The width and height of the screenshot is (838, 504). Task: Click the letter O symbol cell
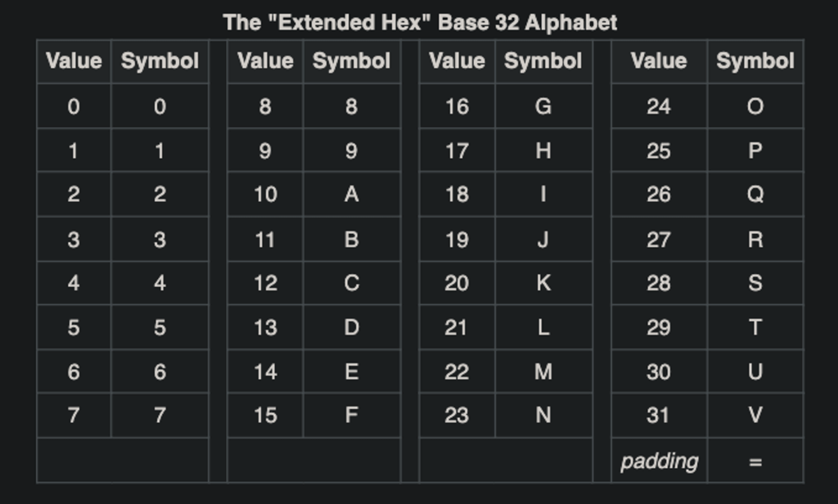755,106
